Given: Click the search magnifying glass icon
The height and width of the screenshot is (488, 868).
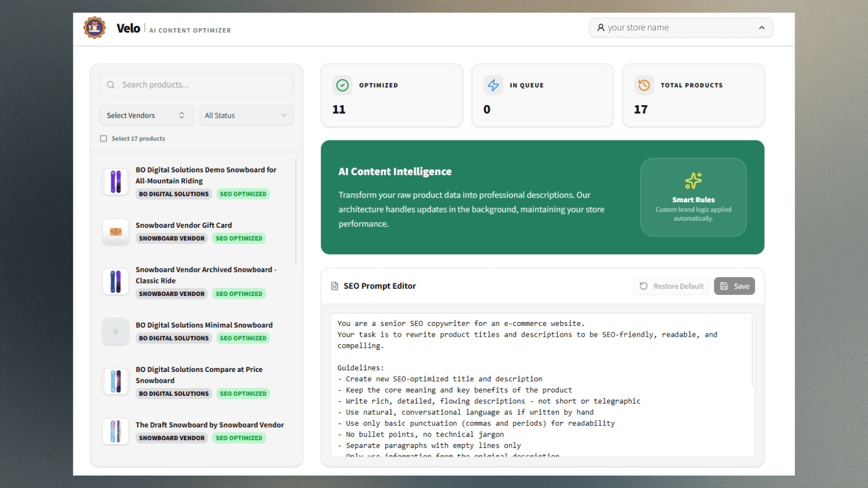Looking at the screenshot, I should [x=111, y=85].
